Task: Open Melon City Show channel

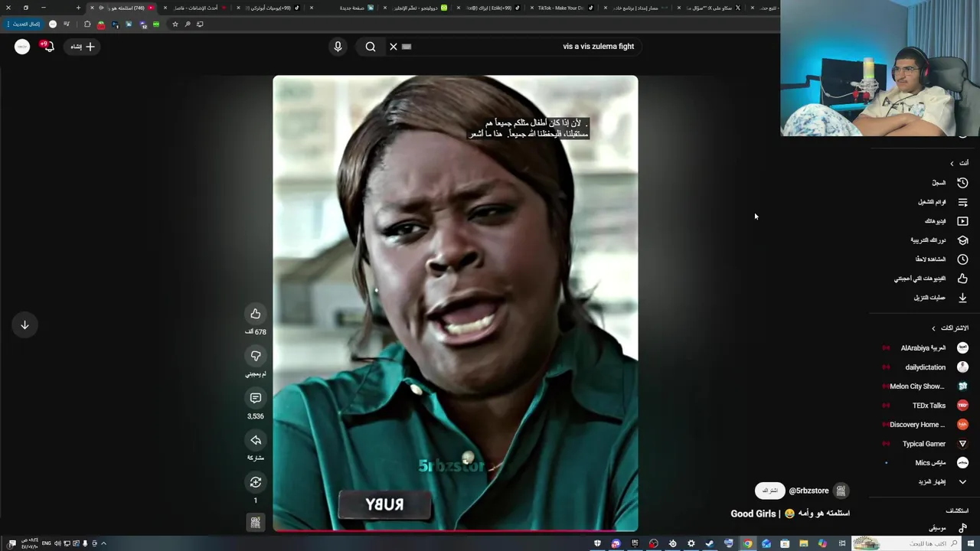Action: [x=925, y=386]
